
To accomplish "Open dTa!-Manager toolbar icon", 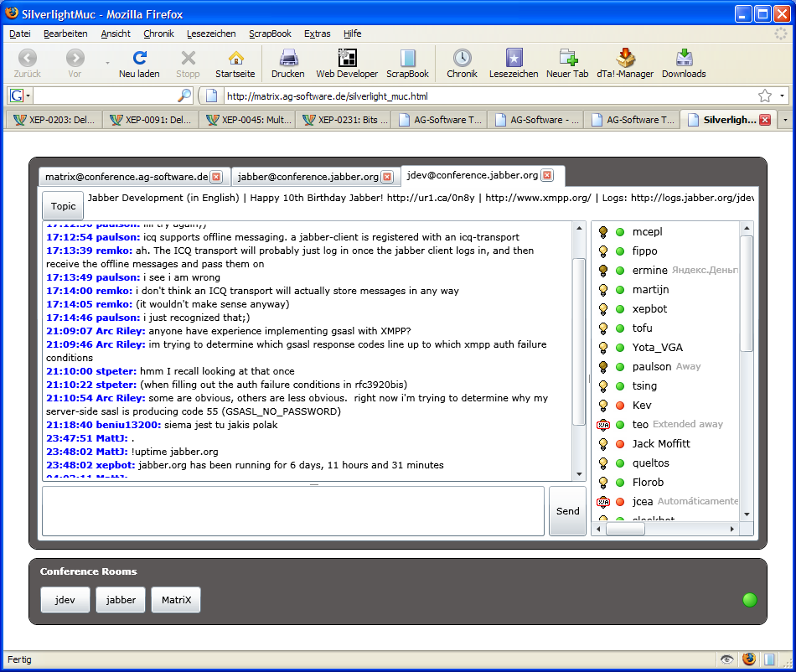I will (x=624, y=58).
